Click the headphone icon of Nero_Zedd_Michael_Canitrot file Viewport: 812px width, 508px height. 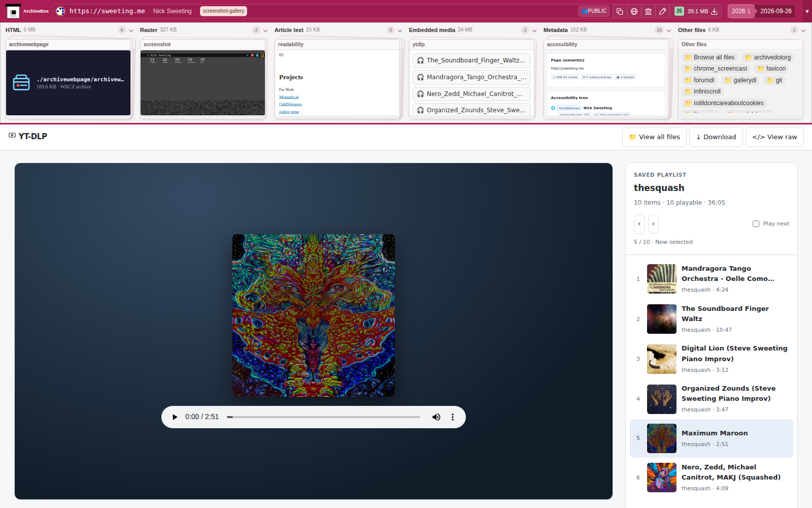tap(420, 94)
